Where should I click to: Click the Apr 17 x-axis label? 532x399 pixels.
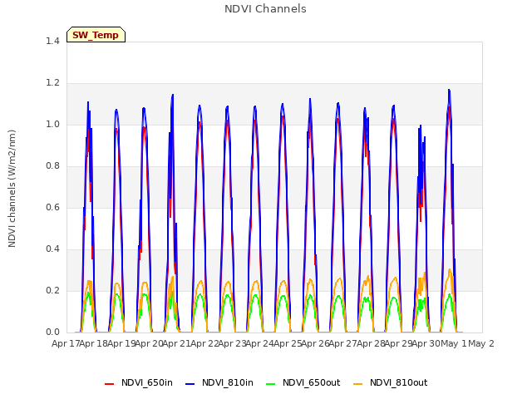coord(66,343)
